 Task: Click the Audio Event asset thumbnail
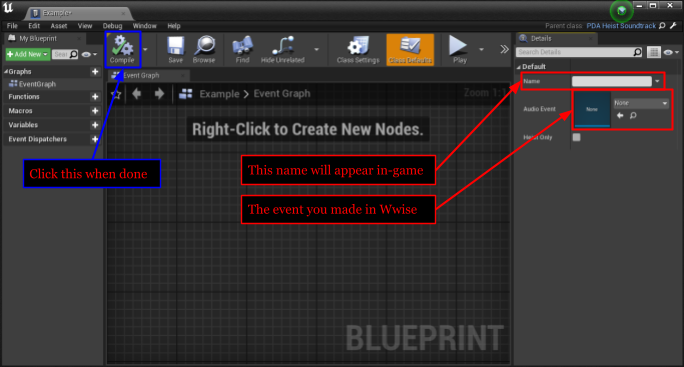click(592, 109)
